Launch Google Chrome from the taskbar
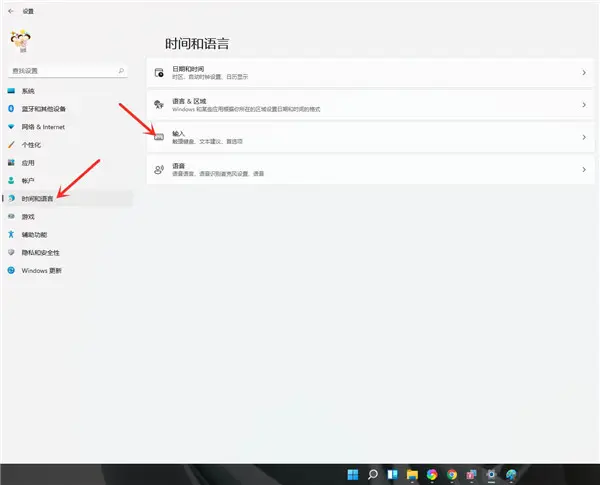Image resolution: width=600 pixels, height=485 pixels. point(452,475)
